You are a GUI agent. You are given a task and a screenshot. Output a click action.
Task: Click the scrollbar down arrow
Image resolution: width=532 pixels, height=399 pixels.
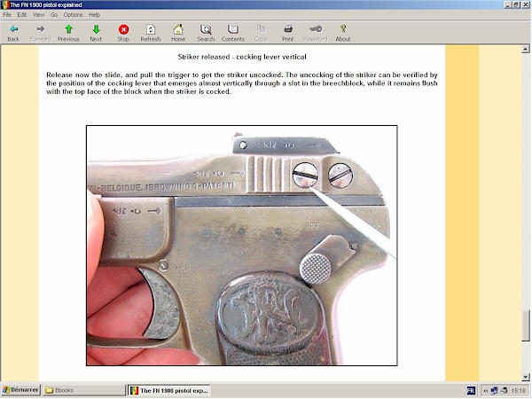(526, 377)
